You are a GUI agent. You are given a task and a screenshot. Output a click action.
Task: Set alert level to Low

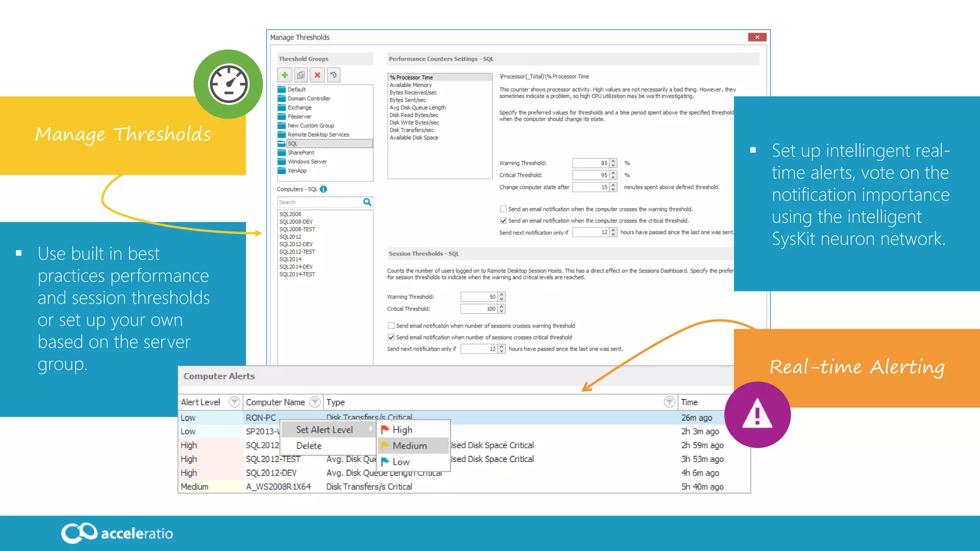click(414, 462)
